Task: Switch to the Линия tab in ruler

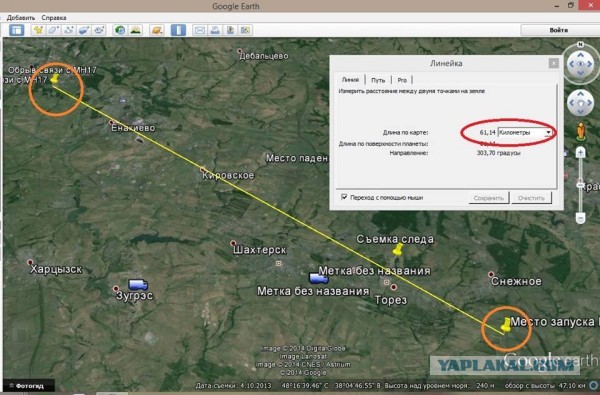Action: [350, 80]
